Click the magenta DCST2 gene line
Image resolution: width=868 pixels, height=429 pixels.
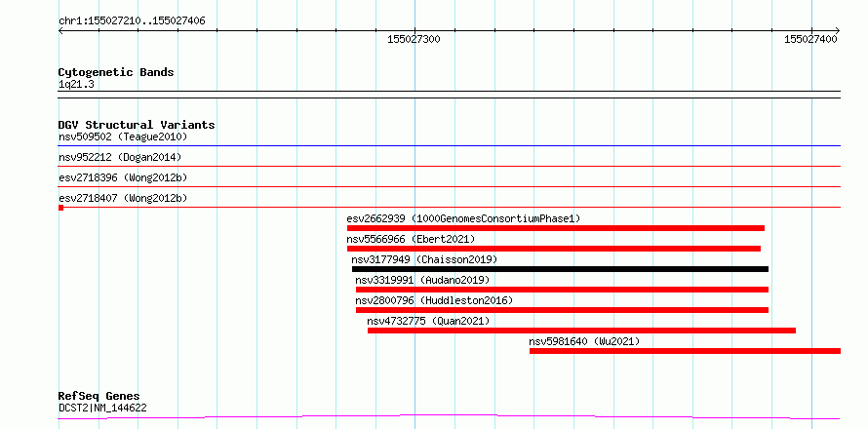pyautogui.click(x=449, y=416)
